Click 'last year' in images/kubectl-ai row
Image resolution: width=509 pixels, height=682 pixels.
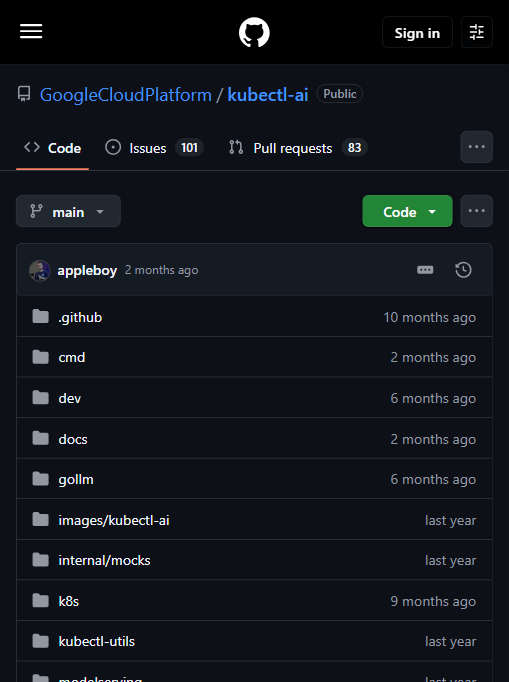click(x=450, y=520)
